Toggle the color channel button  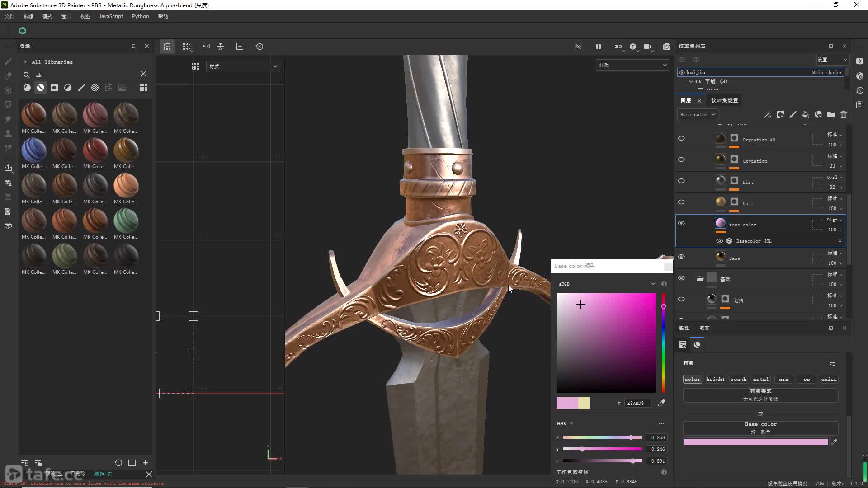click(x=692, y=380)
